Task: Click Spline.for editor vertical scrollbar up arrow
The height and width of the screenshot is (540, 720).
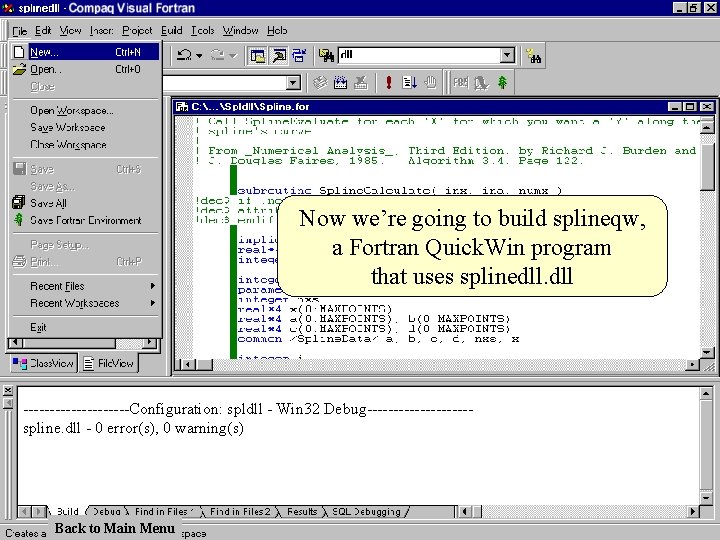Action: pos(707,127)
